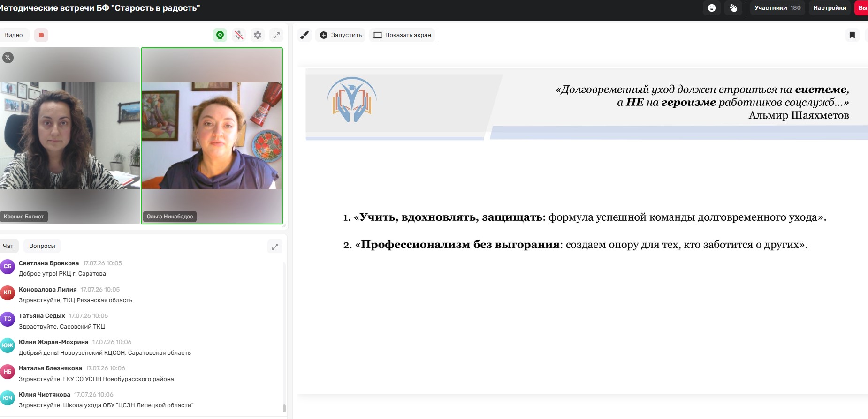
Task: Click the name Юлия Чистякова in chat
Action: [45, 395]
